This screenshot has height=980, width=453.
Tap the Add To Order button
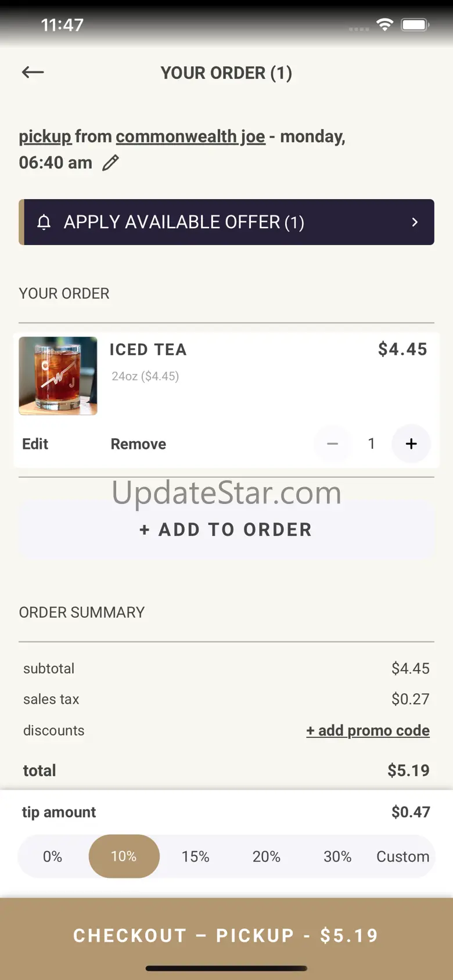pos(227,529)
